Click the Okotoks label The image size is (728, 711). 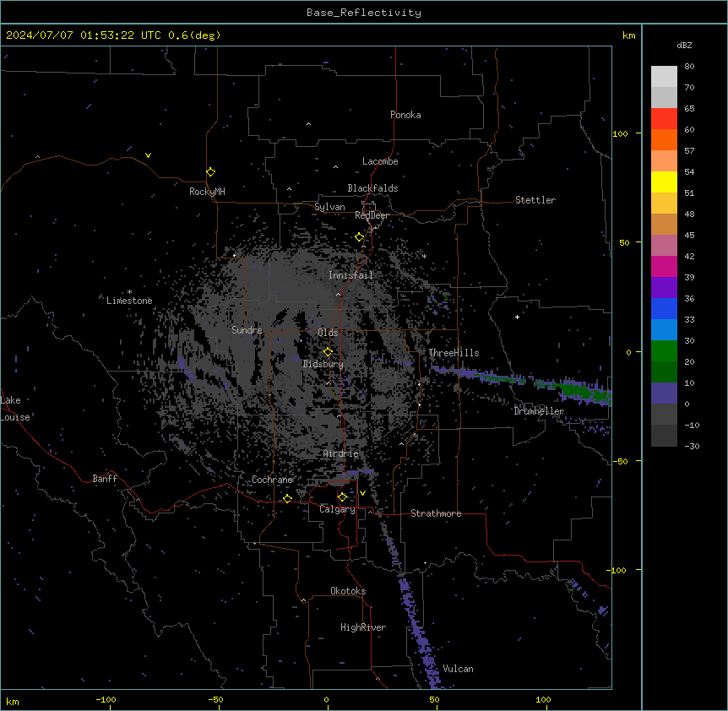(x=348, y=591)
